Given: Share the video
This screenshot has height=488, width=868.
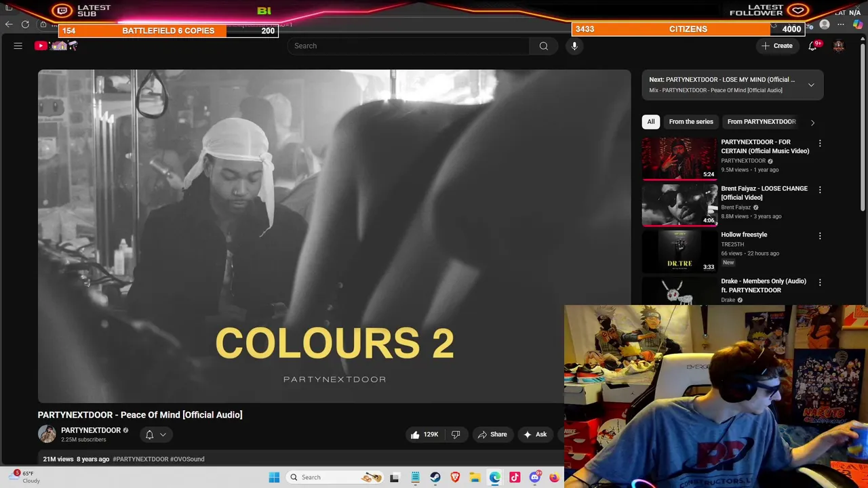Looking at the screenshot, I should [x=492, y=434].
